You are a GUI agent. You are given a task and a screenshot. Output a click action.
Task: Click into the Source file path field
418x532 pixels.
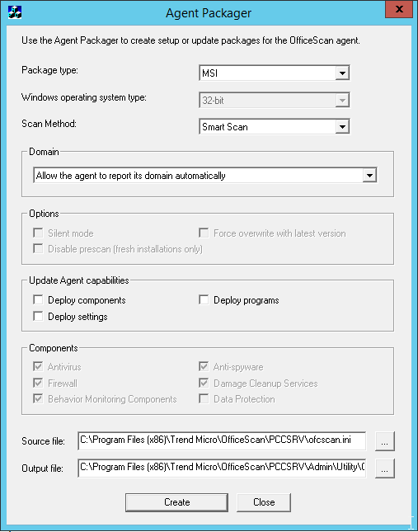click(222, 440)
